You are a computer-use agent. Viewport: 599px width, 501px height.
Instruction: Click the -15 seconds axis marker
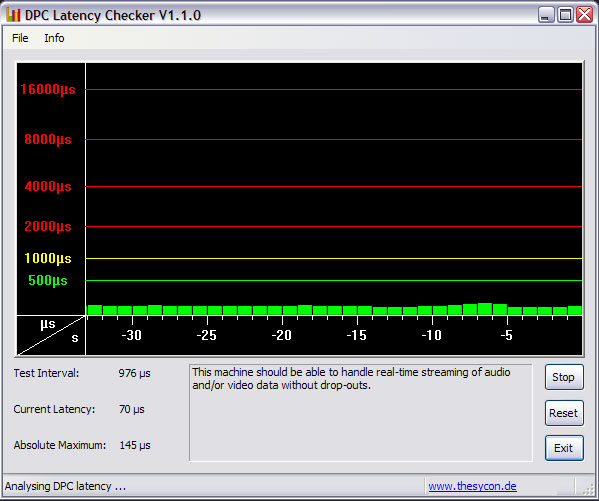tap(356, 335)
